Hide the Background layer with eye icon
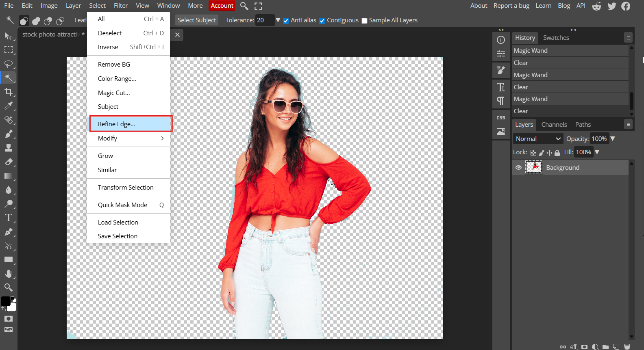 518,167
